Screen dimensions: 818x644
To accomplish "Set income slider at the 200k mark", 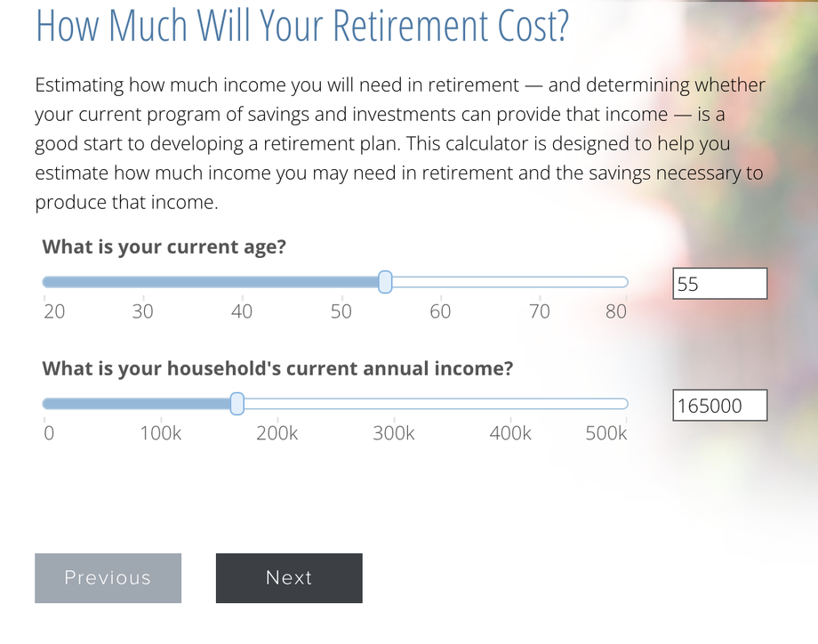I will [277, 404].
